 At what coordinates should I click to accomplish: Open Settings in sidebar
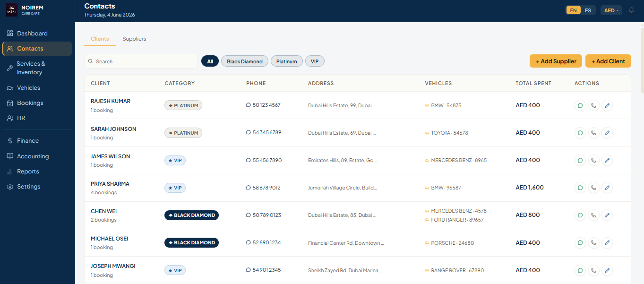pyautogui.click(x=37, y=187)
